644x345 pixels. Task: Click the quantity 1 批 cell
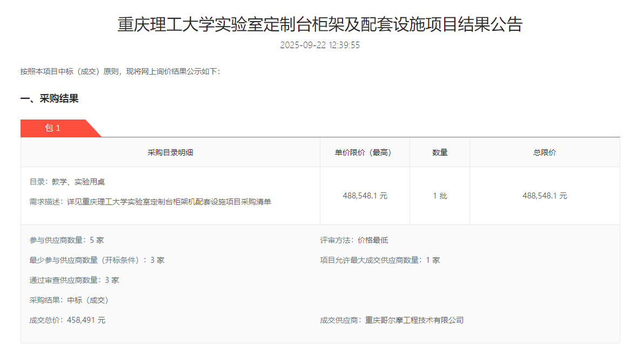tap(439, 195)
